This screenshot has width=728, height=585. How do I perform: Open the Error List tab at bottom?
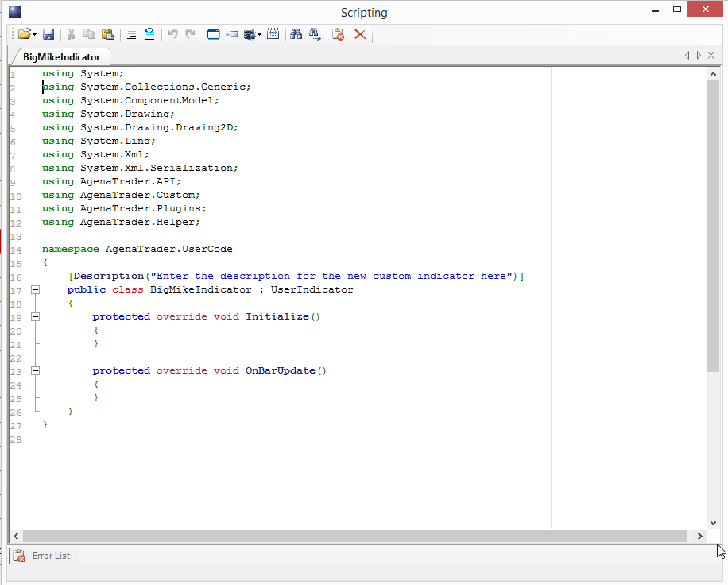point(44,556)
